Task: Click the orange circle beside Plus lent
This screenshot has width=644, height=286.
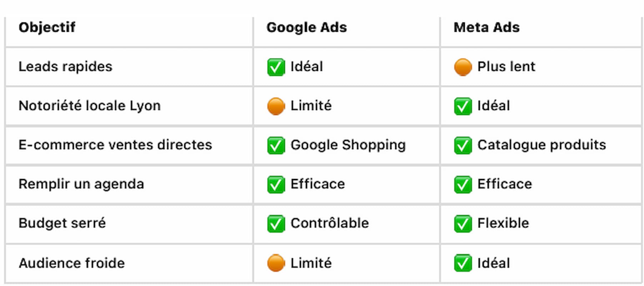Action: click(463, 67)
